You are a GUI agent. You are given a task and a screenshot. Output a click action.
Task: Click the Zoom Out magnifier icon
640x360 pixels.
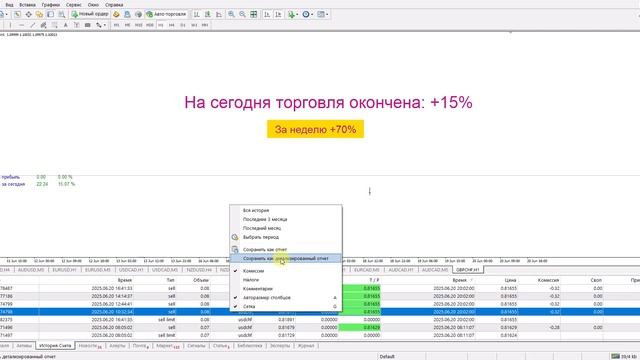pos(242,14)
